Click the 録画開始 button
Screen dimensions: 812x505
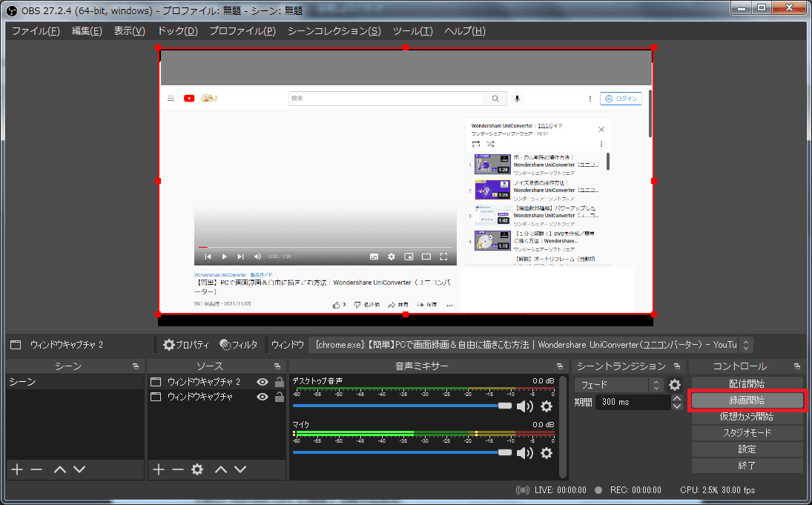pos(747,400)
